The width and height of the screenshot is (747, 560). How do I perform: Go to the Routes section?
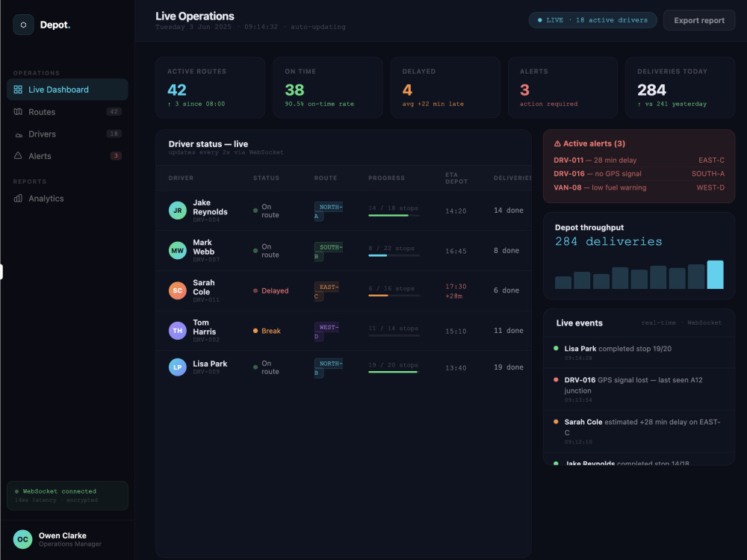tap(67, 112)
